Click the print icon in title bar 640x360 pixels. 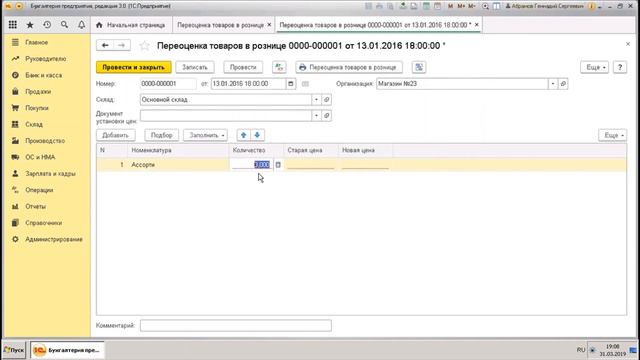379,6
